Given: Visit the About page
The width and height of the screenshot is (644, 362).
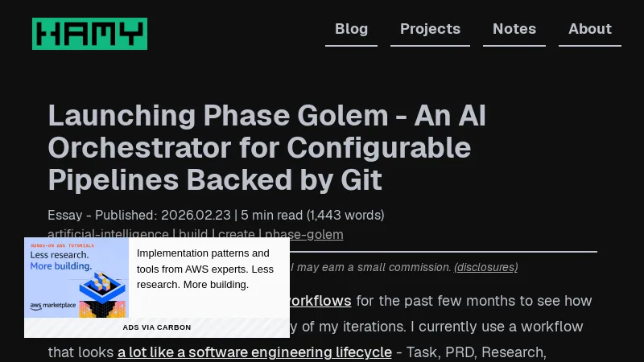Looking at the screenshot, I should tap(589, 29).
